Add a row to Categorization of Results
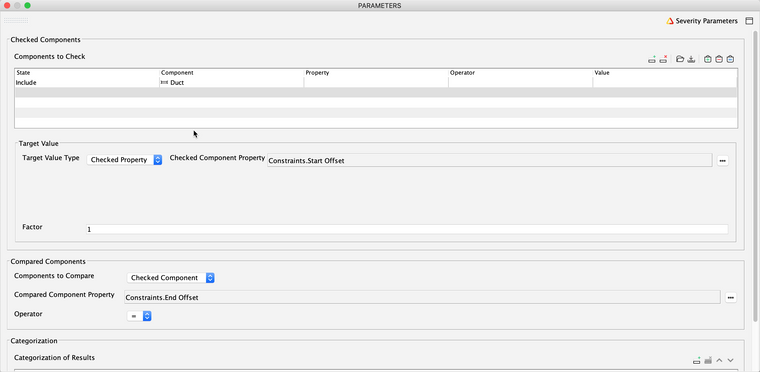 (697, 360)
